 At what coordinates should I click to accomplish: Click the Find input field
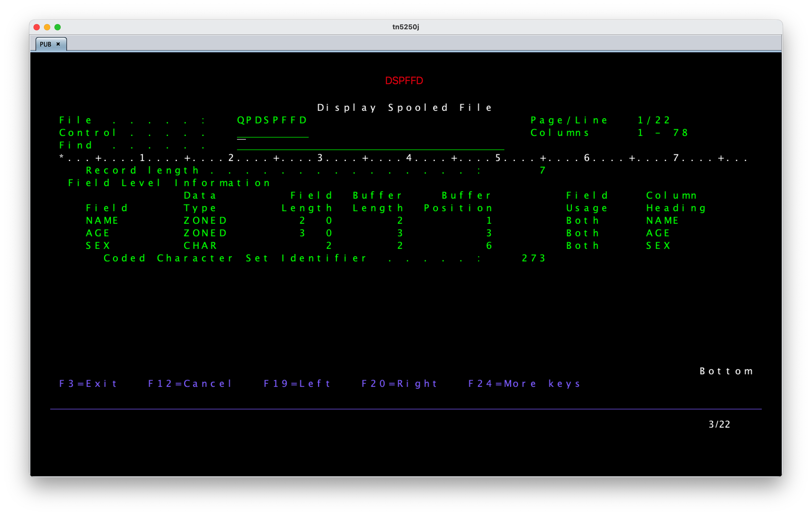[x=371, y=145]
